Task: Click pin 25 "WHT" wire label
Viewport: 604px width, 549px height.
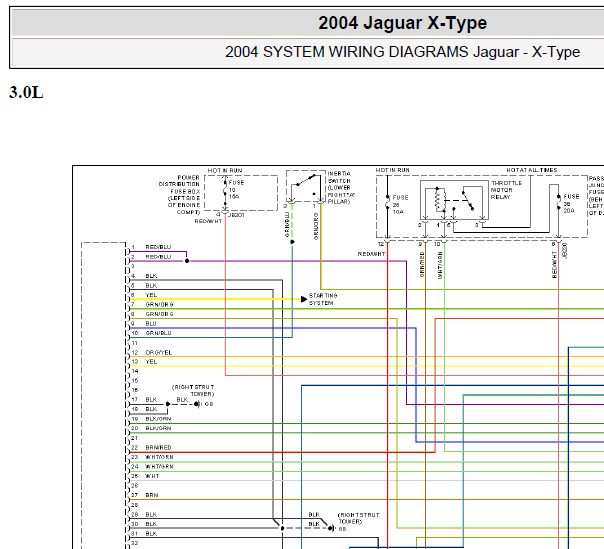Action: (152, 476)
